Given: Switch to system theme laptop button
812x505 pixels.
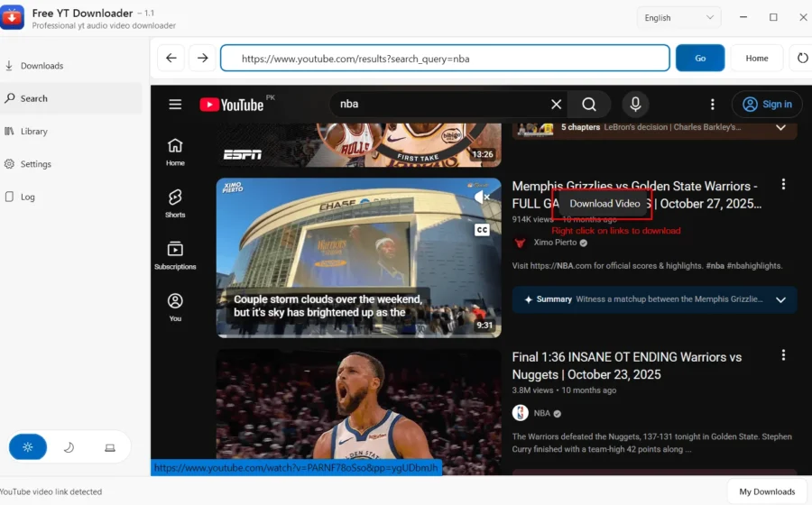Looking at the screenshot, I should click(110, 447).
